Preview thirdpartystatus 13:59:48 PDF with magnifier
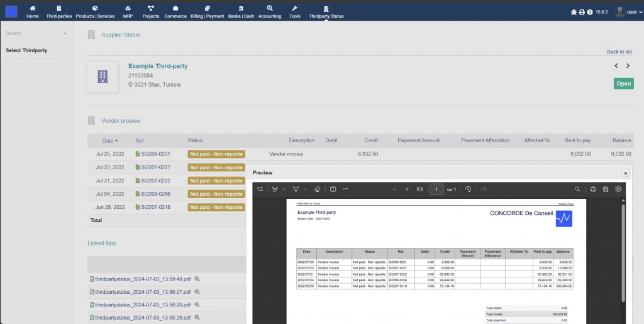 [x=197, y=279]
